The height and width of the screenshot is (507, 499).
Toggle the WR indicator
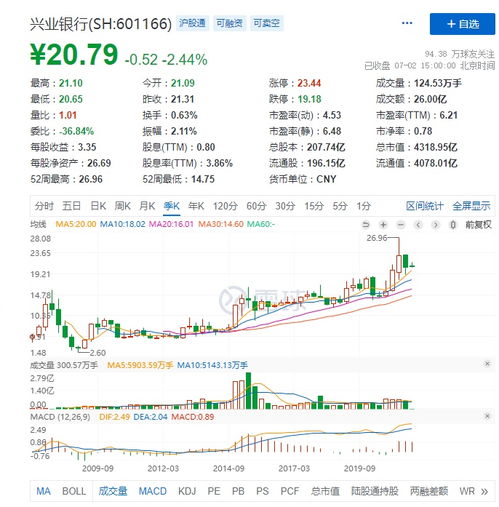tap(467, 491)
